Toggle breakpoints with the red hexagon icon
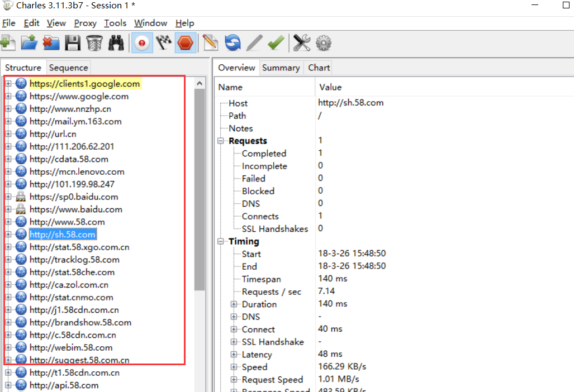Viewport: 574px width, 392px height. click(x=185, y=43)
